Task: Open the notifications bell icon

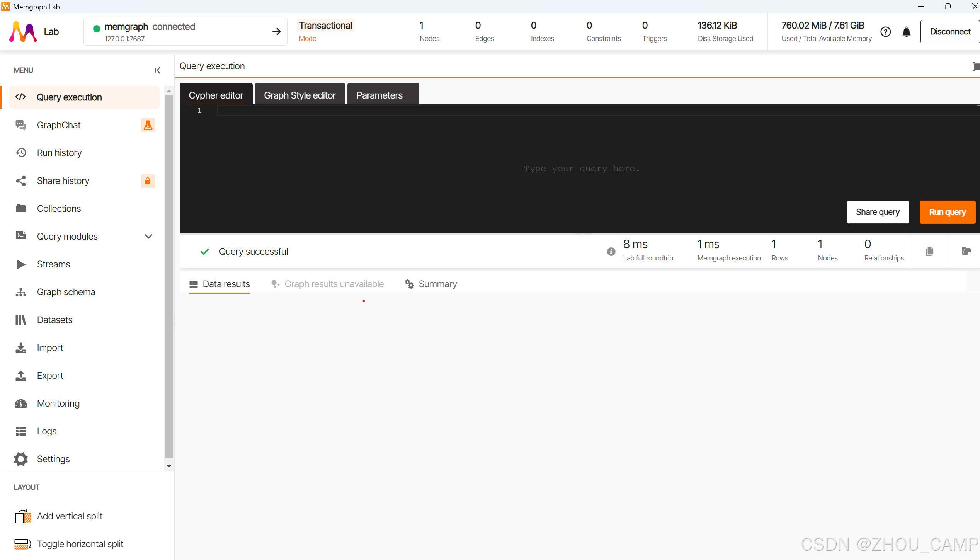Action: (906, 32)
